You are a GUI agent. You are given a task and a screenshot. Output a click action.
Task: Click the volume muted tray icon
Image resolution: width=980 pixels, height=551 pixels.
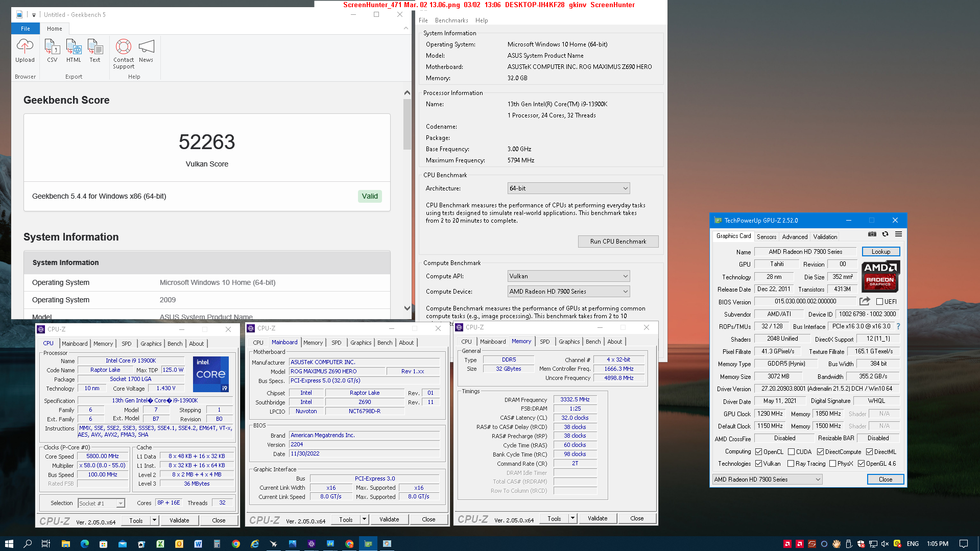(x=885, y=544)
